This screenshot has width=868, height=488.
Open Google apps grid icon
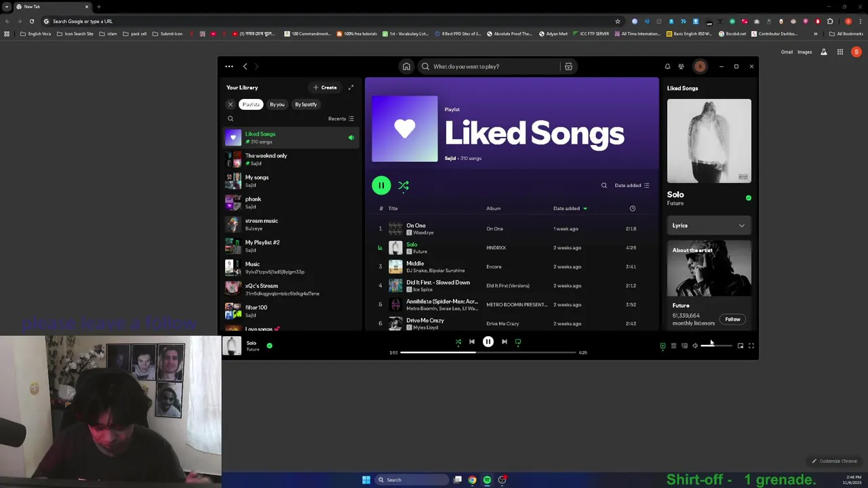pos(840,52)
